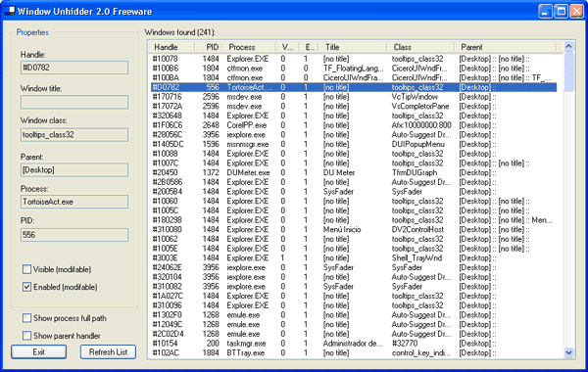This screenshot has width=588, height=372.
Task: Select row with handle #320104
Action: click(354, 277)
